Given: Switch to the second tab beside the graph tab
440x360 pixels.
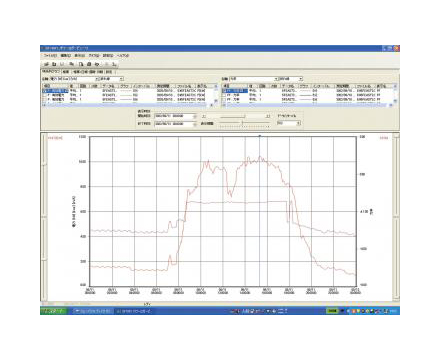Looking at the screenshot, I should click(66, 72).
